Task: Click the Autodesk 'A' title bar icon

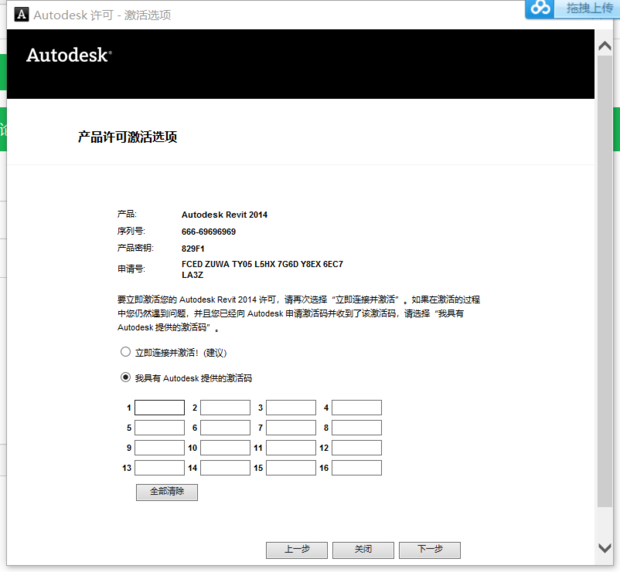Action: pos(18,15)
